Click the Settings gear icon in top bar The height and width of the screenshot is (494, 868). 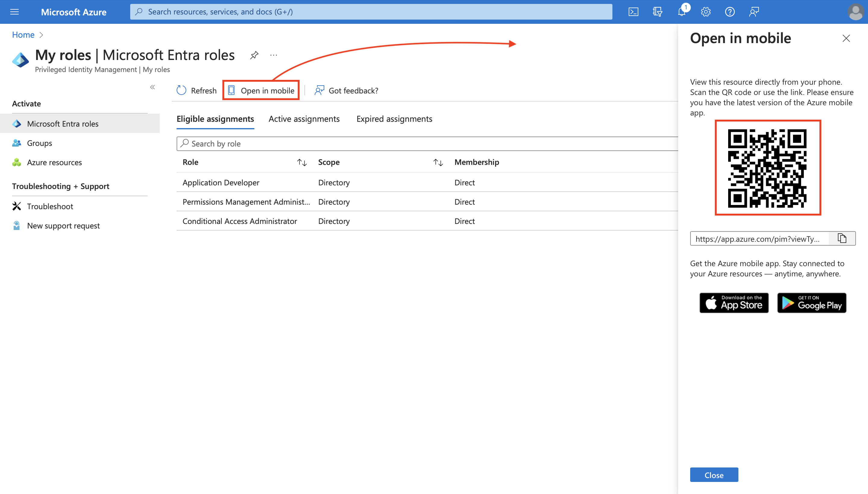705,11
